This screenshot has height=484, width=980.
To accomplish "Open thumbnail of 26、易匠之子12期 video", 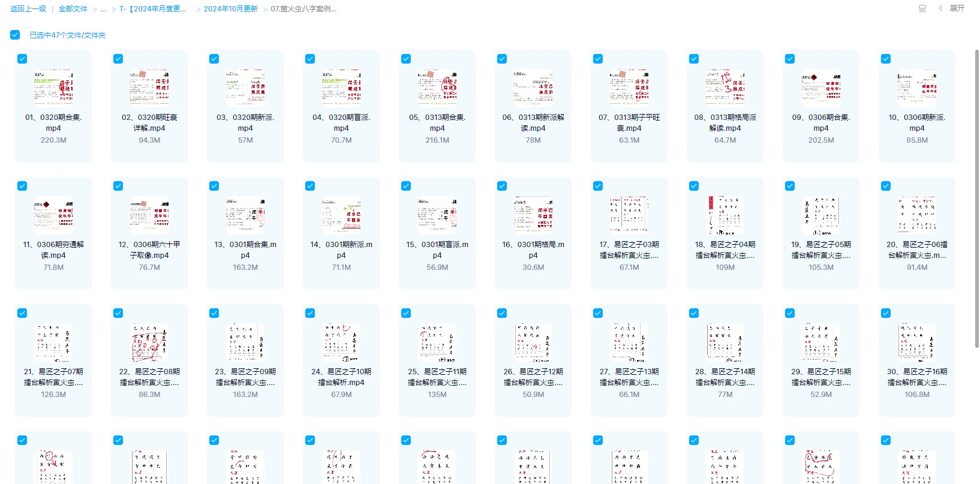I will pyautogui.click(x=533, y=342).
